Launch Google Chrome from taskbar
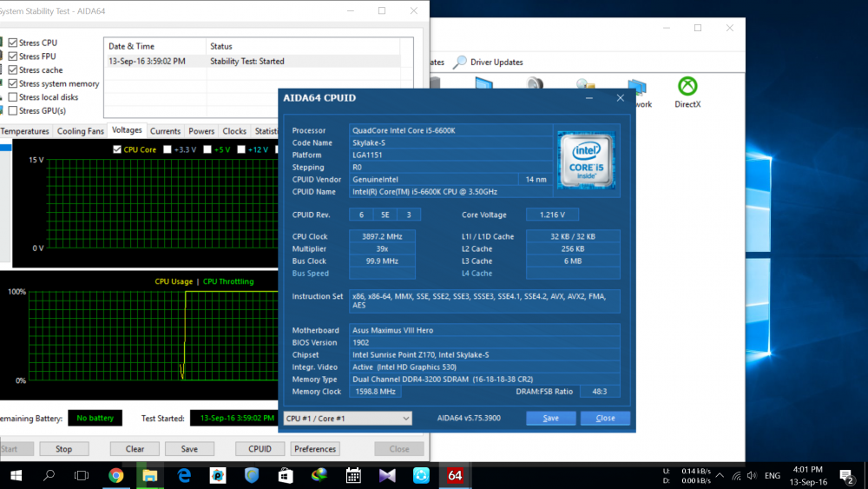The width and height of the screenshot is (868, 489). point(115,475)
